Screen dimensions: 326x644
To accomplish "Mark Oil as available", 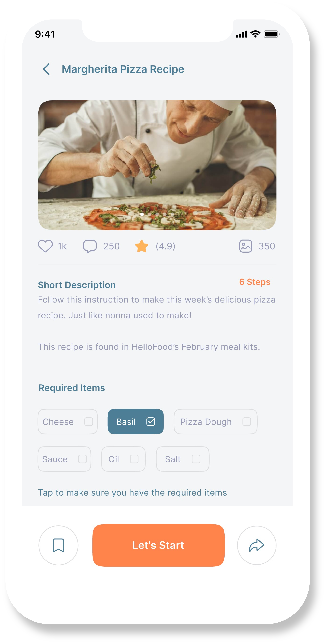I will click(134, 459).
